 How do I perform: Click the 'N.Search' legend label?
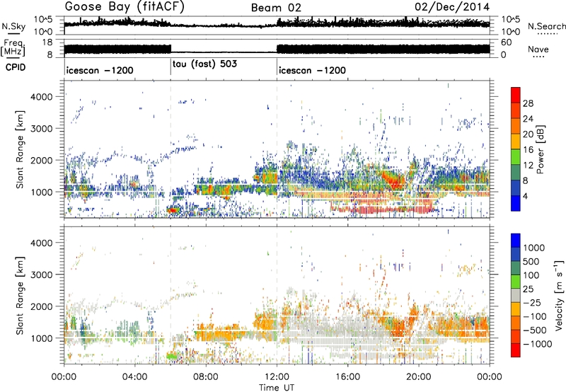point(546,26)
